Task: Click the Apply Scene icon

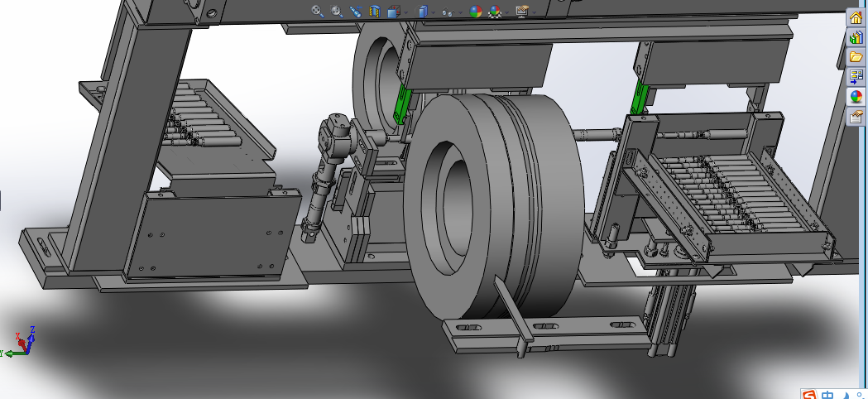Action: pyautogui.click(x=495, y=11)
